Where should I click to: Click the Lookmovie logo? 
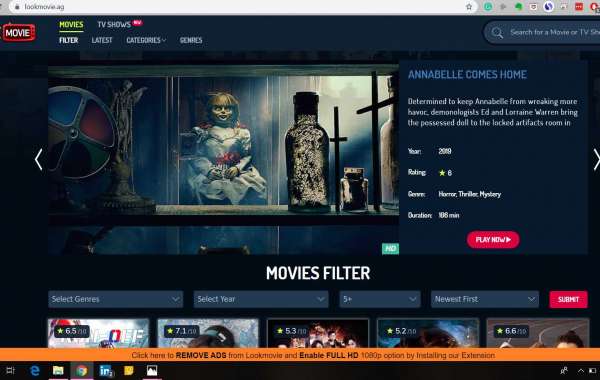(18, 33)
